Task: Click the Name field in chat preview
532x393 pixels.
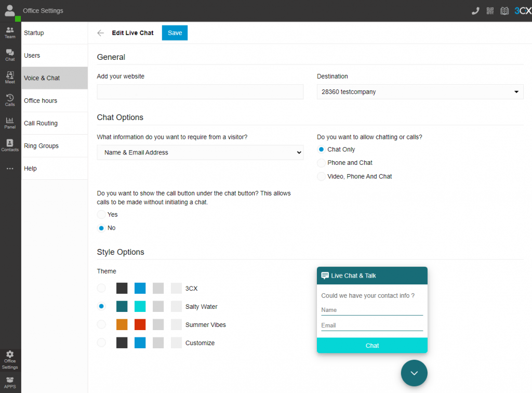Action: tap(372, 310)
